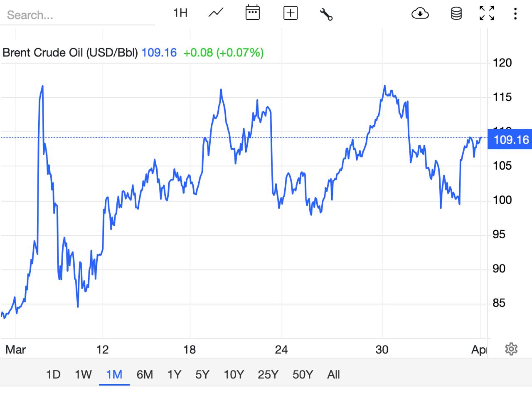Open the data source stack icon

[x=456, y=13]
